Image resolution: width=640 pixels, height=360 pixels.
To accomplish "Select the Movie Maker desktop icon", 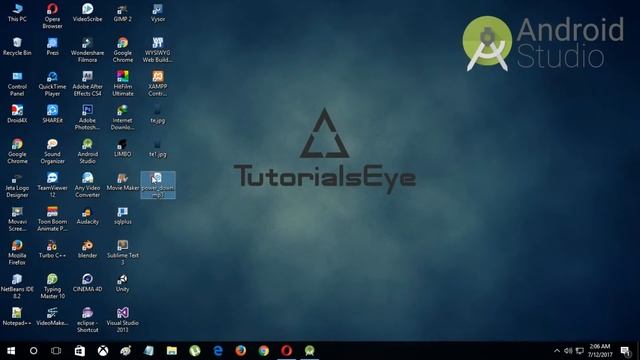I will [x=122, y=182].
